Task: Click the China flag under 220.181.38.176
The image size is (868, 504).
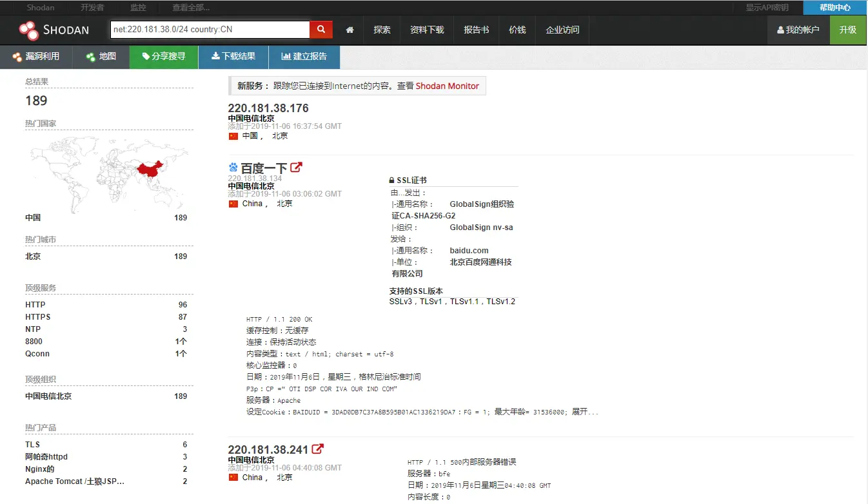Action: (x=233, y=136)
